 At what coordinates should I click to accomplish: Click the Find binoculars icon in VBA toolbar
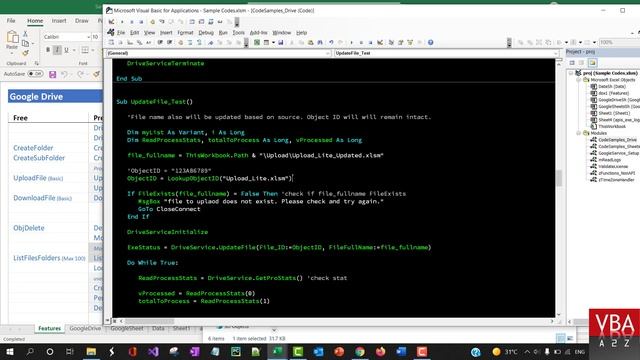click(320, 42)
